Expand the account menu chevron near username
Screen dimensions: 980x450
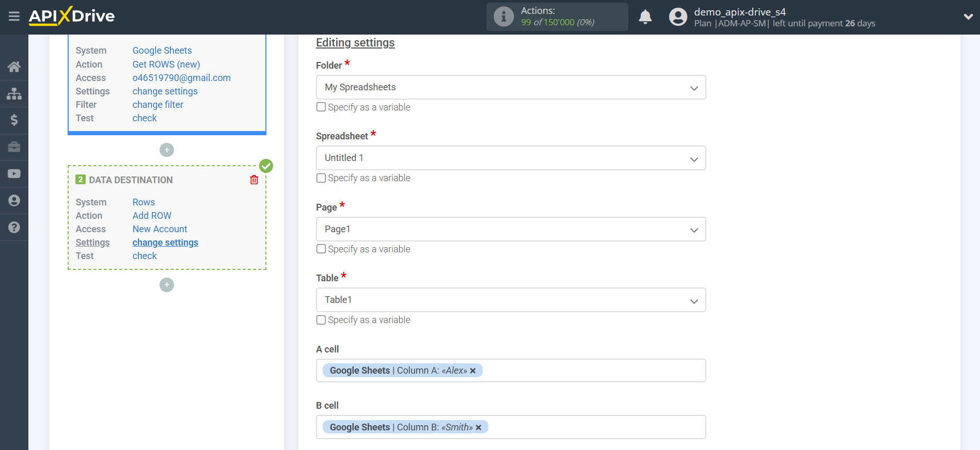[968, 17]
